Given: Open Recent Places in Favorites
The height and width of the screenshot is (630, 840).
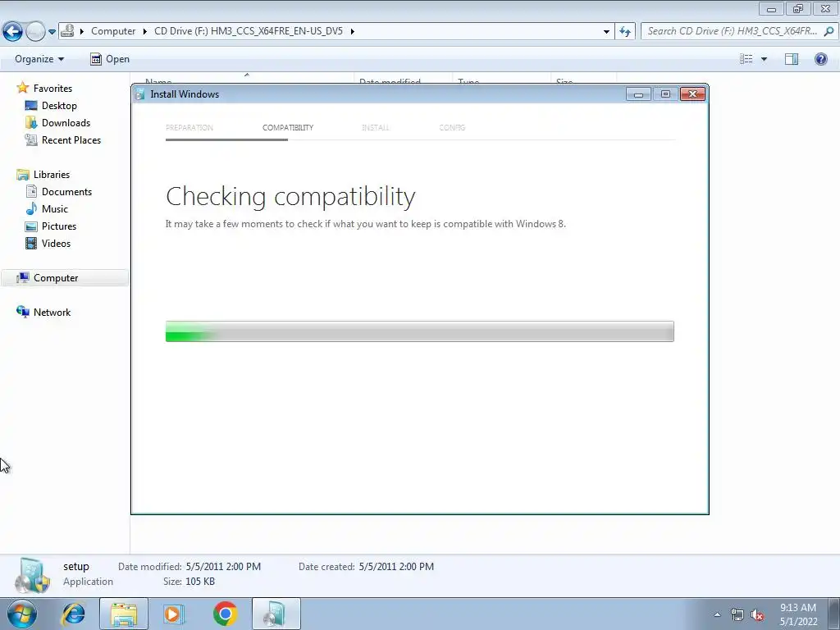Looking at the screenshot, I should click(71, 139).
